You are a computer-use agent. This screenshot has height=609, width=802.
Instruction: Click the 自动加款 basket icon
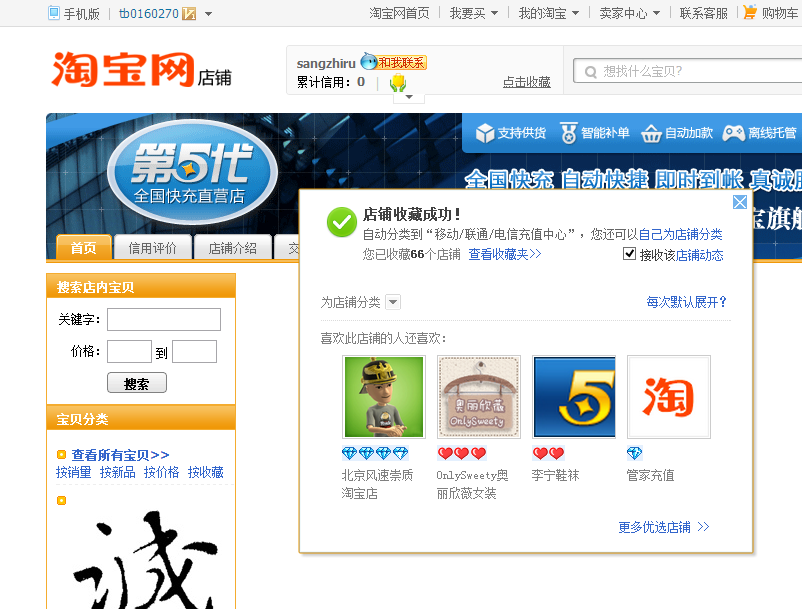(651, 133)
